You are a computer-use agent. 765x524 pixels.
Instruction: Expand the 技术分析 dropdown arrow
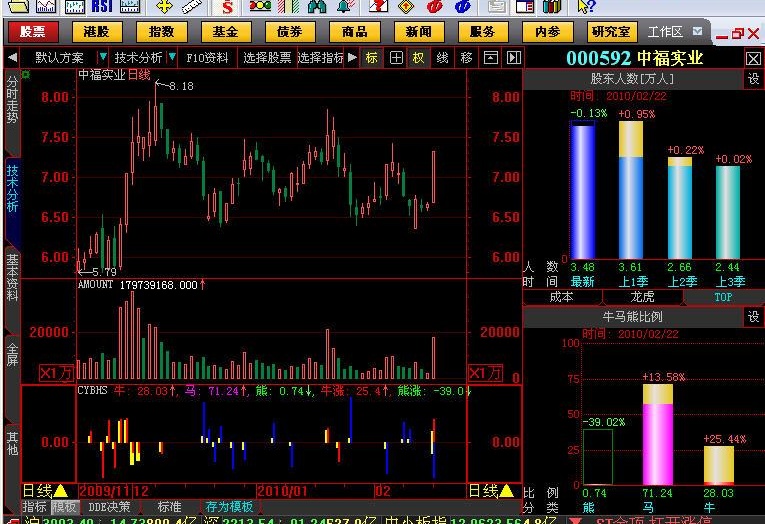(x=172, y=58)
